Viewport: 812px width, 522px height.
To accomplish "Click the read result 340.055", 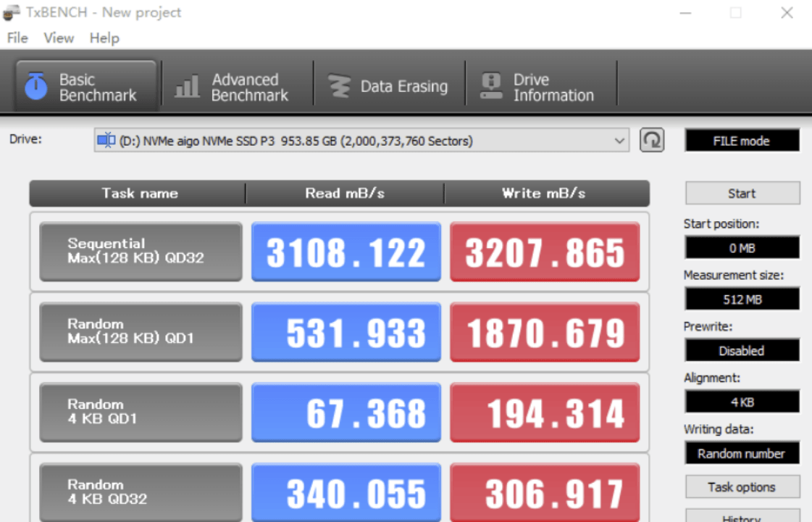I will [x=346, y=492].
